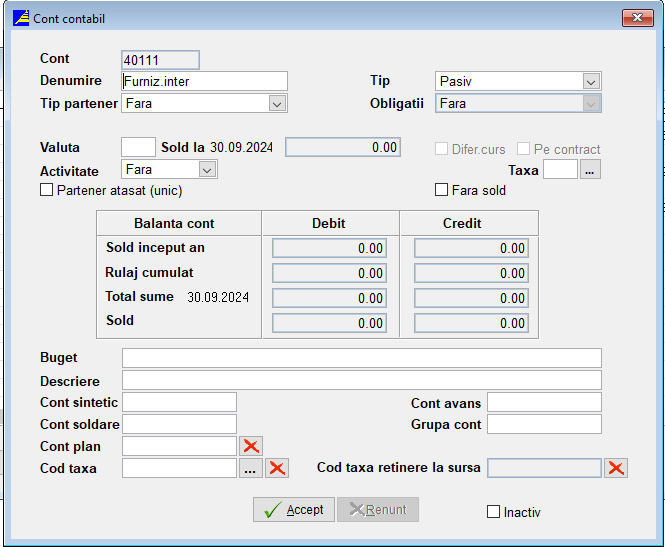Screen dimensions: 665x547
Task: Open Taxa browse ellipsis button
Action: [590, 170]
